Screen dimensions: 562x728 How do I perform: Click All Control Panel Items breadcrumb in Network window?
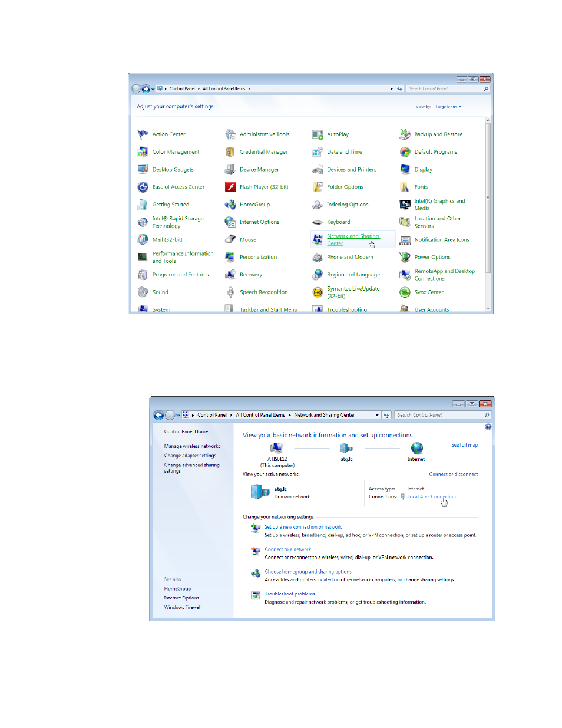[260, 415]
